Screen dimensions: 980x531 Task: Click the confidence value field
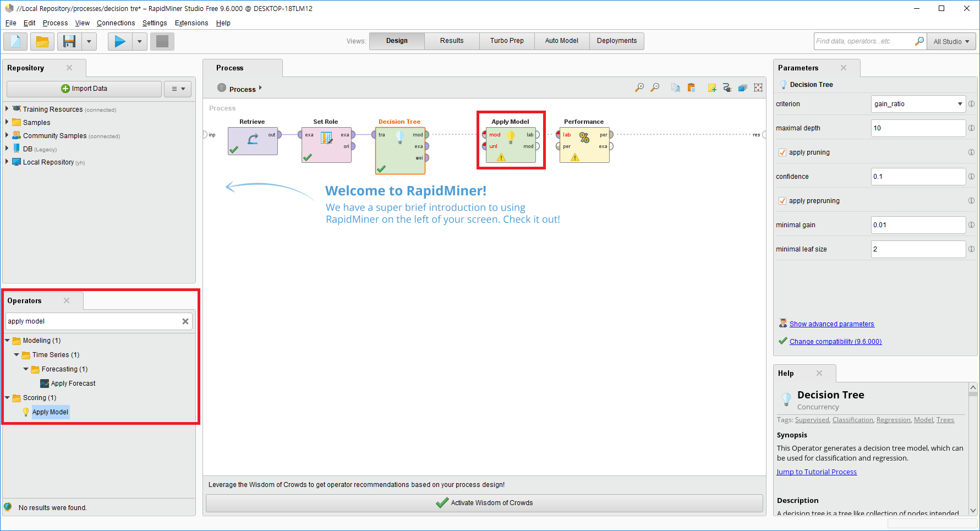[918, 177]
